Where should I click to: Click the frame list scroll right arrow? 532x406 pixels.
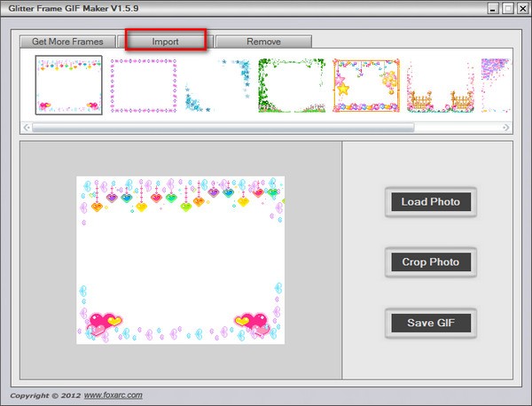pos(506,128)
